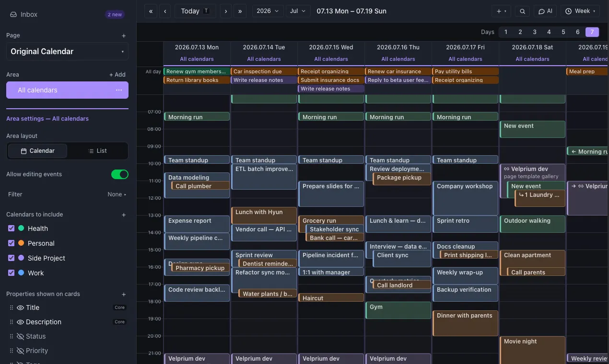Add a property shown on cards
609x364 pixels.
click(124, 294)
